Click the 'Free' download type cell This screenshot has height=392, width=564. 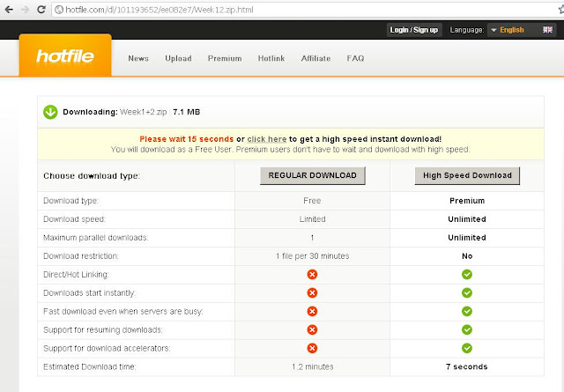click(312, 201)
